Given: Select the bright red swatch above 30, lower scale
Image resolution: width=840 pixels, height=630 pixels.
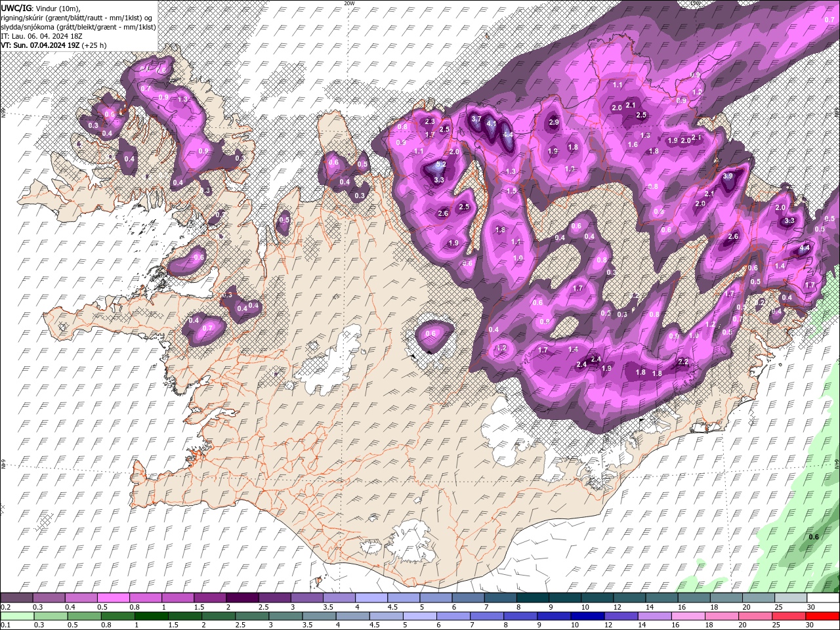Looking at the screenshot, I should coord(822,616).
